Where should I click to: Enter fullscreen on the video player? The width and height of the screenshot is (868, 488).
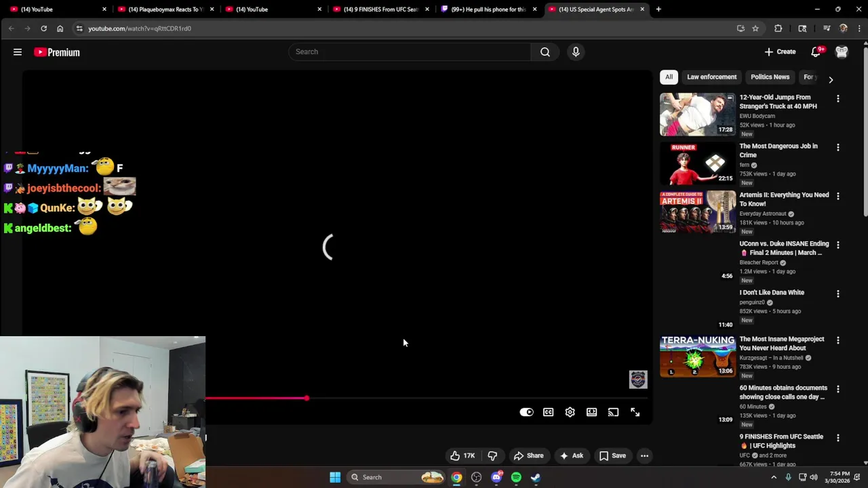(x=635, y=412)
